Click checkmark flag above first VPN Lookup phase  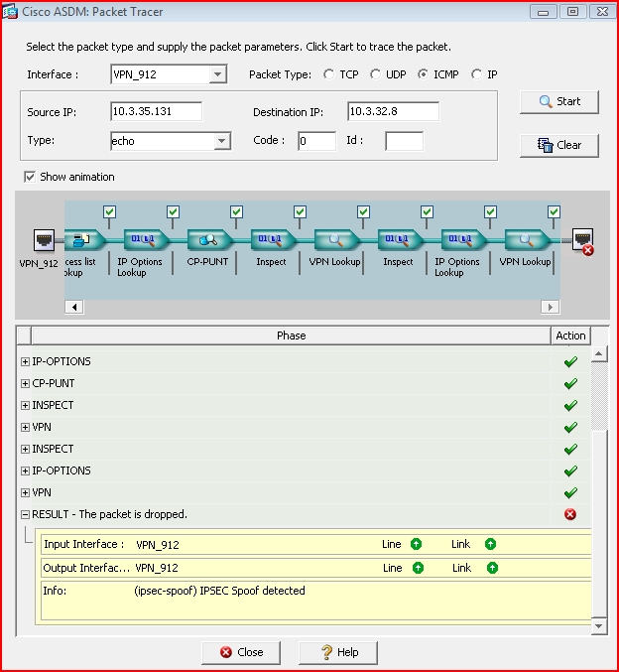coord(364,211)
